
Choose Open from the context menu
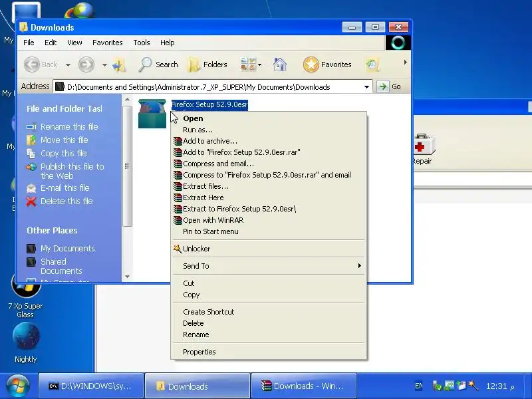[269, 118]
